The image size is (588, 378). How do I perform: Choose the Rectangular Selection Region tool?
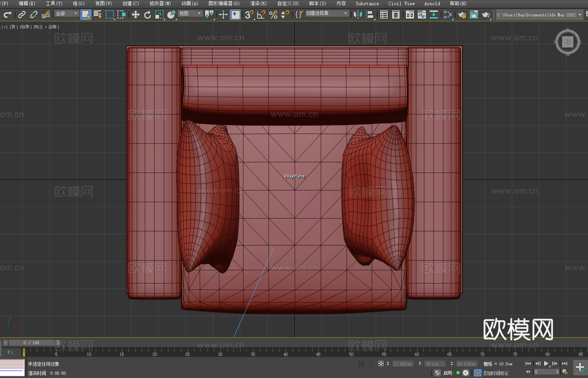click(x=110, y=14)
